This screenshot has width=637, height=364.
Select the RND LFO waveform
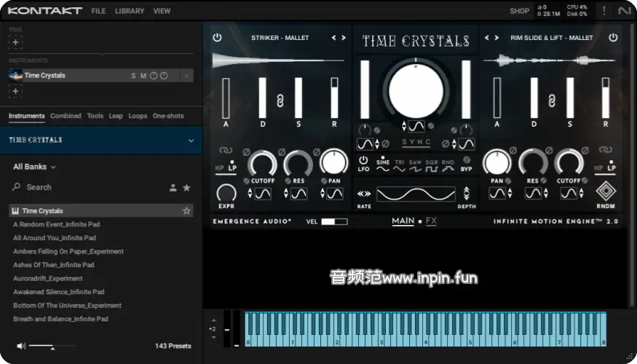pos(448,165)
